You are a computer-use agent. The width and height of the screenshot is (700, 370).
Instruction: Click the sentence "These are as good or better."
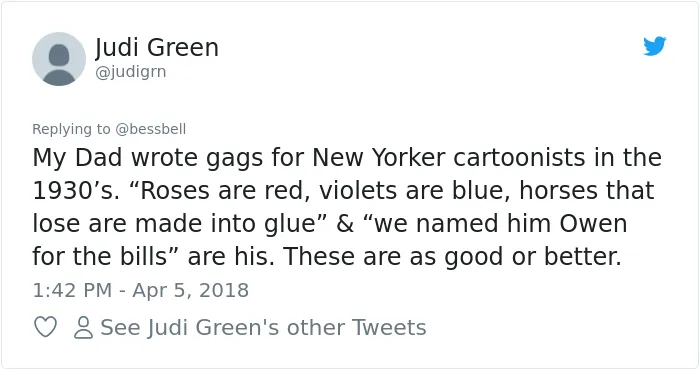[452, 257]
